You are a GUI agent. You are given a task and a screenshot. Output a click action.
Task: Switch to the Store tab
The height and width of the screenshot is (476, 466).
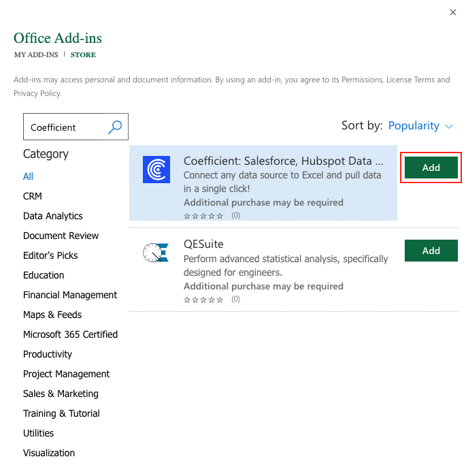point(83,54)
